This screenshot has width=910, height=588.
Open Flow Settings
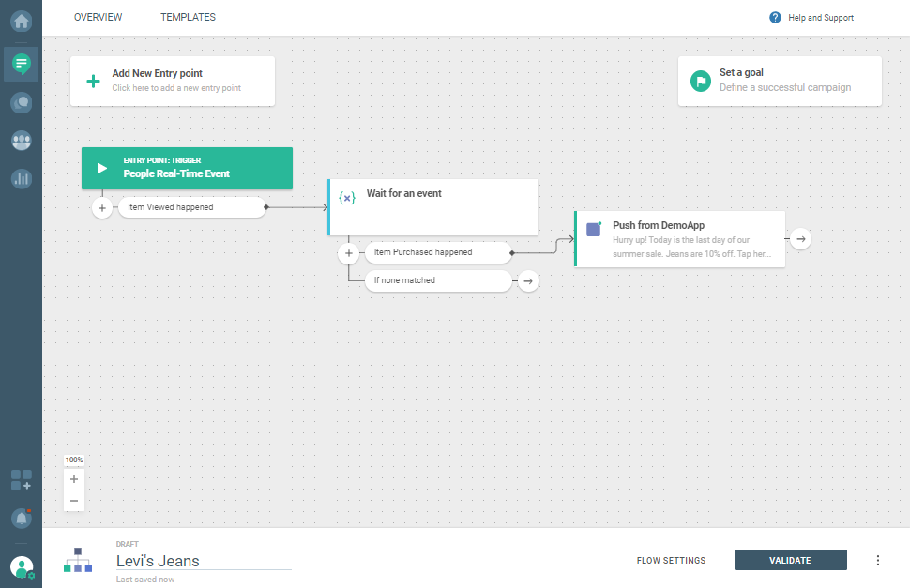[671, 561]
